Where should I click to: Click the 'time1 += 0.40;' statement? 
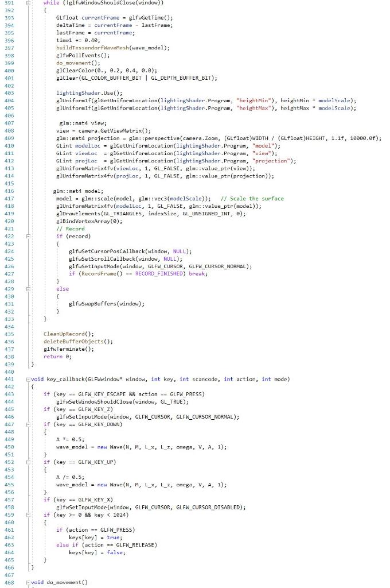(x=78, y=40)
